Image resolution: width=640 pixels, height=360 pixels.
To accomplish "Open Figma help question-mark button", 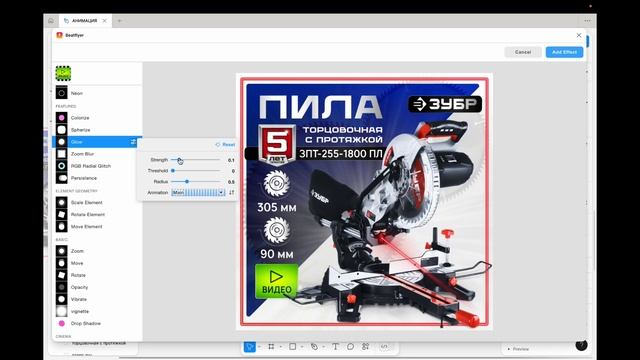I will [x=581, y=345].
